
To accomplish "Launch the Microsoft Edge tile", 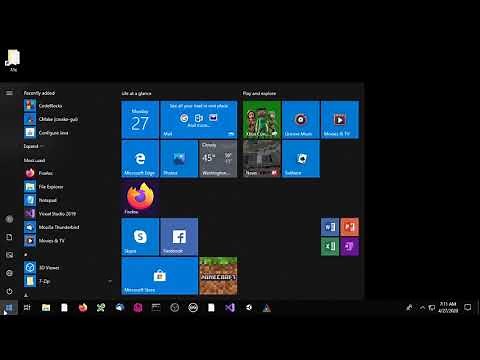I will [x=140, y=158].
